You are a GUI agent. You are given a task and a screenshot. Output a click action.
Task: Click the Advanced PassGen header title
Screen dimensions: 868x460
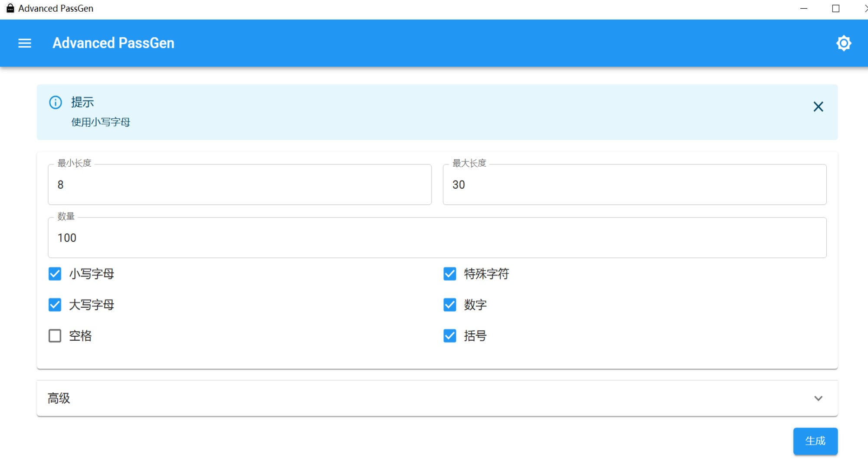pyautogui.click(x=114, y=43)
